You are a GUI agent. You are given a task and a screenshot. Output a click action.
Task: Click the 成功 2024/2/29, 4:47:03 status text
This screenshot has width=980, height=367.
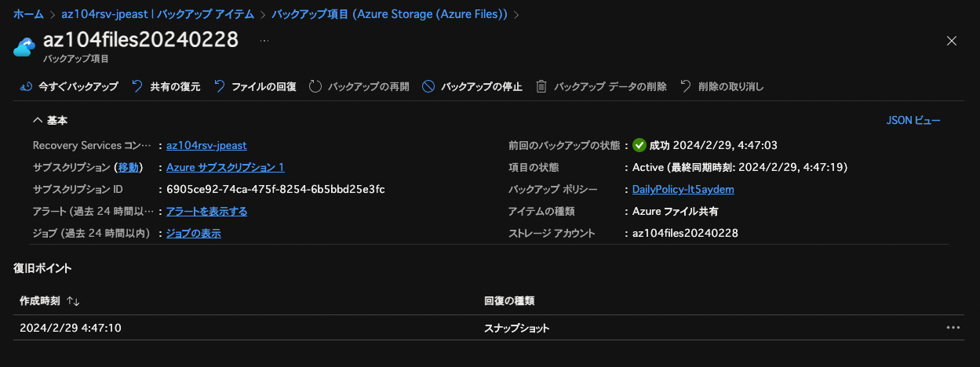coord(713,145)
